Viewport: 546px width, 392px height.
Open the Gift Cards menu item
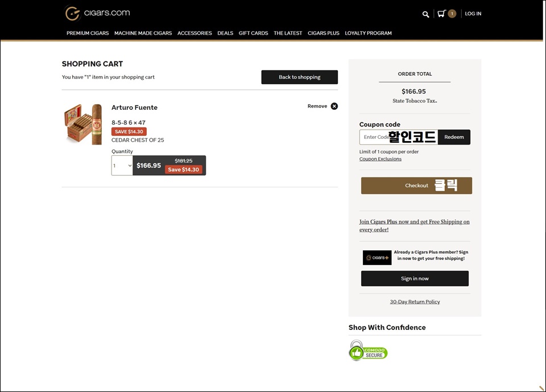[x=254, y=33]
